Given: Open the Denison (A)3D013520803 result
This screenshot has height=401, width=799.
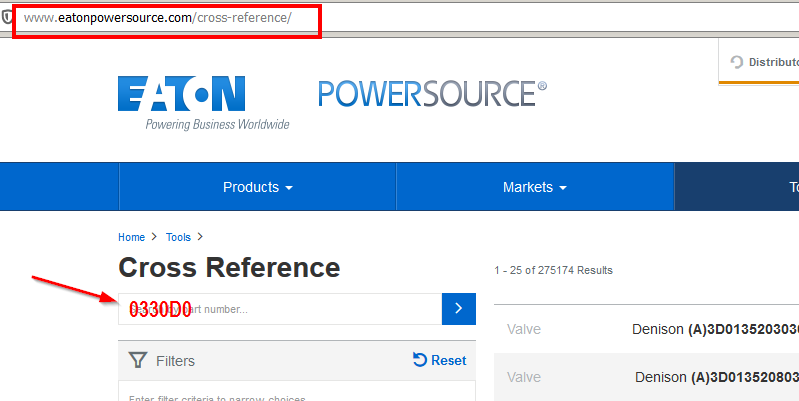Looking at the screenshot, I should coord(717,377).
